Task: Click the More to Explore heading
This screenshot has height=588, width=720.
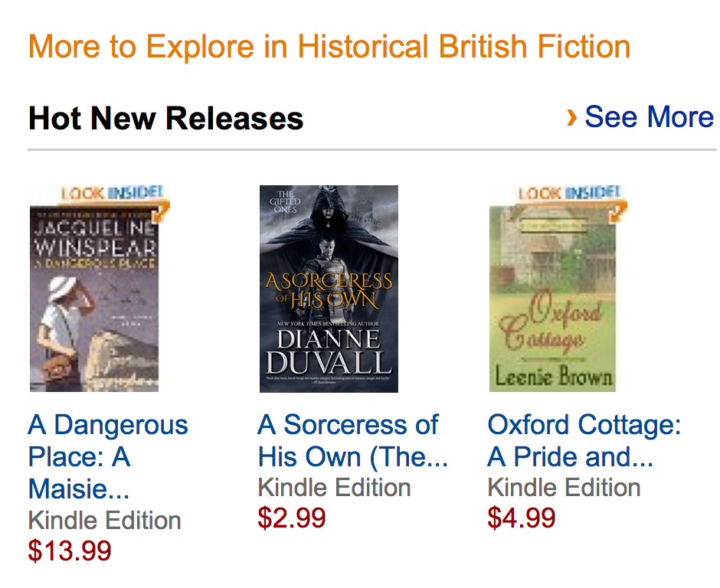Action: pyautogui.click(x=329, y=47)
